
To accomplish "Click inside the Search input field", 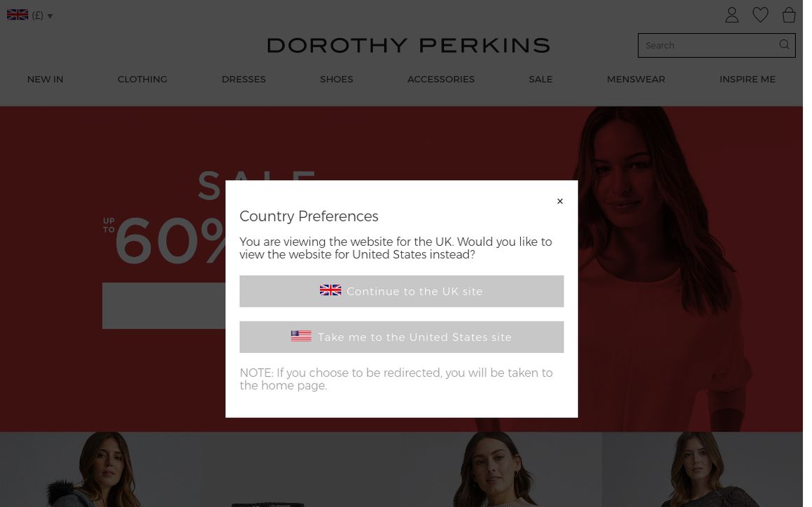I will [x=707, y=45].
